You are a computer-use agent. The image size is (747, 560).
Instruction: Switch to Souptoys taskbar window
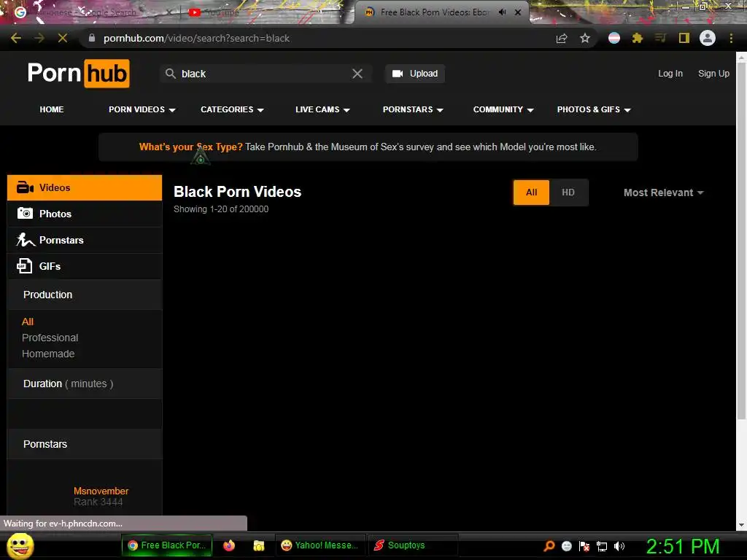coord(412,545)
